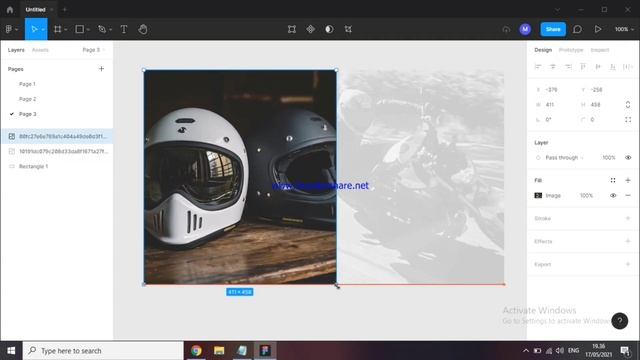Add a new page with plus icon
This screenshot has height=360, width=640.
(101, 69)
